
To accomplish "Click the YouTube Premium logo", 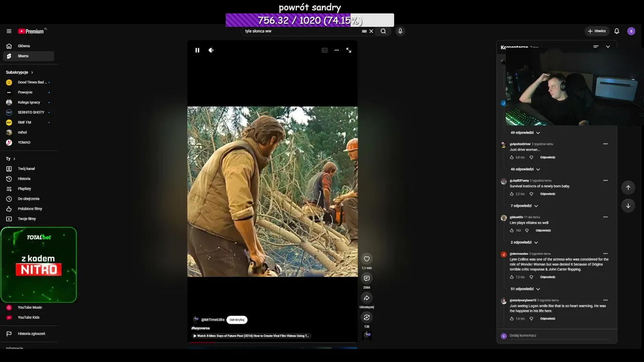I will coord(32,31).
